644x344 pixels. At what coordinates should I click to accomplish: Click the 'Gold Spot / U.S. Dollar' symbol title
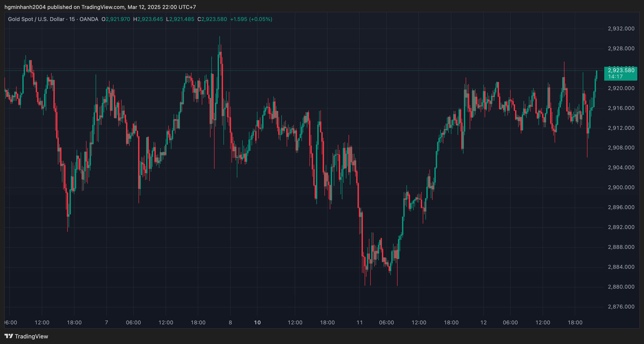(x=36, y=19)
